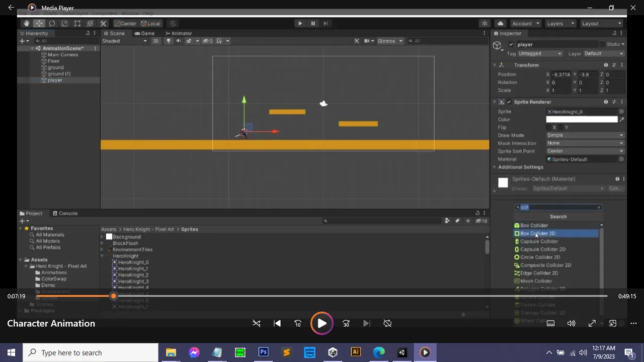Click the scene audio speaker icon
This screenshot has width=644, height=362.
tap(178, 41)
